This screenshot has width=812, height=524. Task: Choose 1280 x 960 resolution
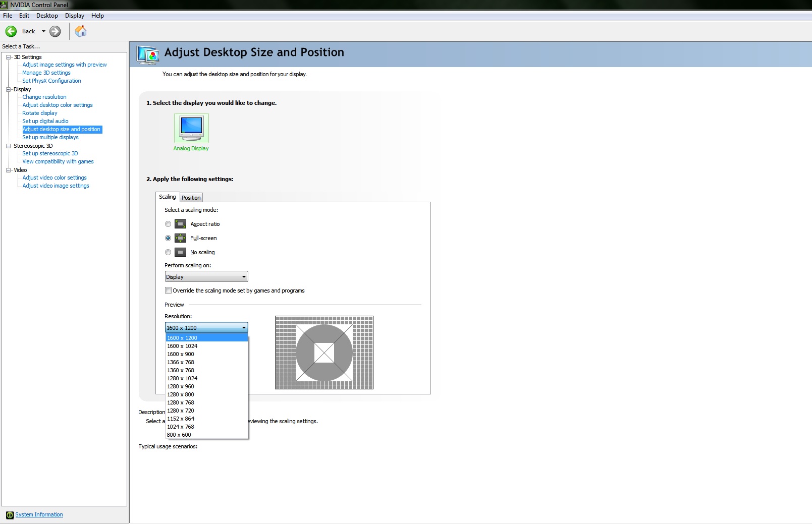pyautogui.click(x=207, y=386)
